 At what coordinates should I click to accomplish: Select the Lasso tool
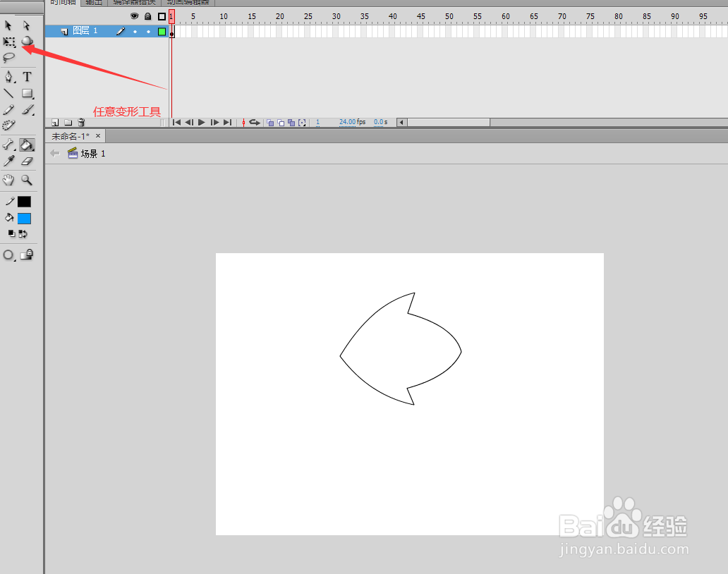[8, 58]
